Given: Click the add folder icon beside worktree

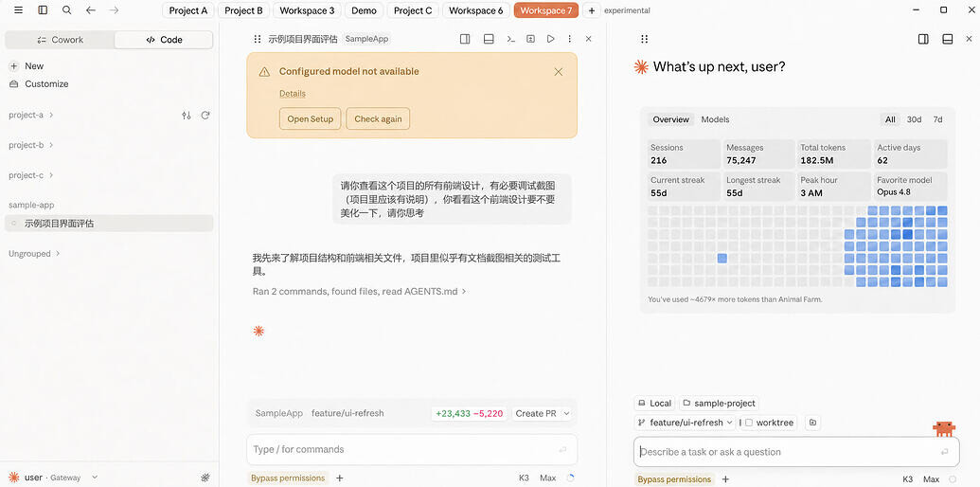Looking at the screenshot, I should click(x=812, y=423).
